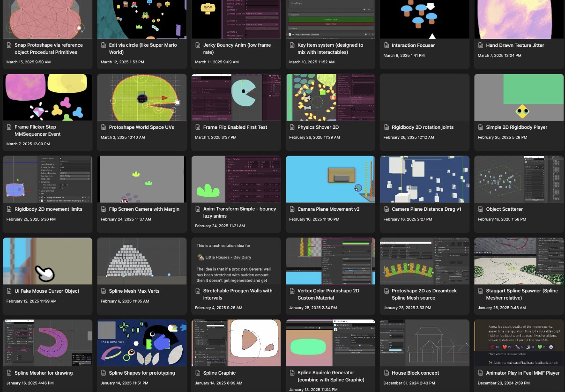Image resolution: width=565 pixels, height=392 pixels.
Task: Open the Rigidbody 2D rotation joints page title
Action: point(422,127)
